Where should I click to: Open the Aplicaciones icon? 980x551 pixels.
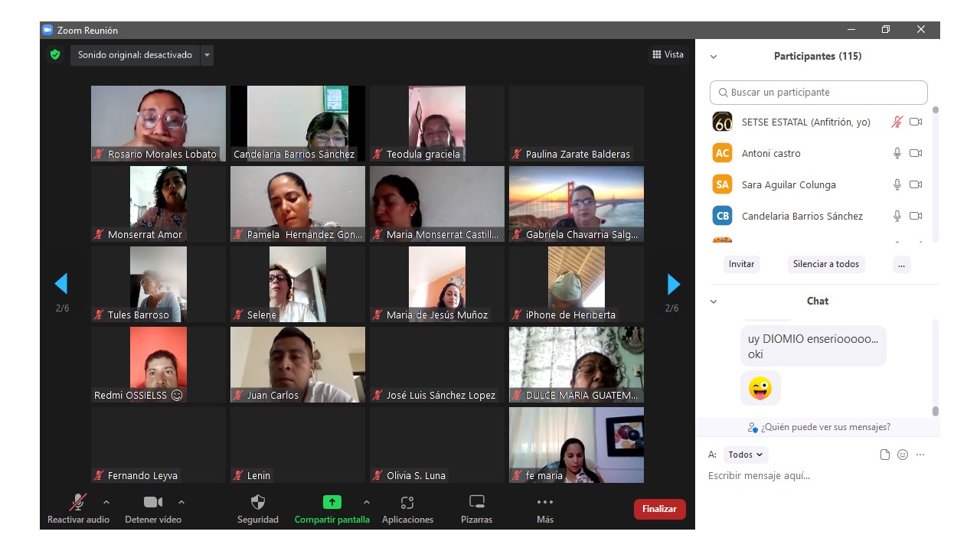407,502
